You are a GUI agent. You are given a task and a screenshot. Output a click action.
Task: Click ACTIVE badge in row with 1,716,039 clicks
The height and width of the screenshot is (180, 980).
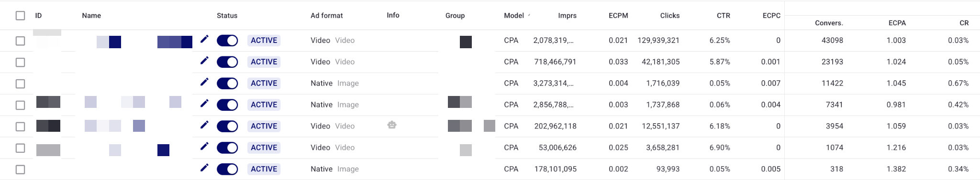pos(264,83)
